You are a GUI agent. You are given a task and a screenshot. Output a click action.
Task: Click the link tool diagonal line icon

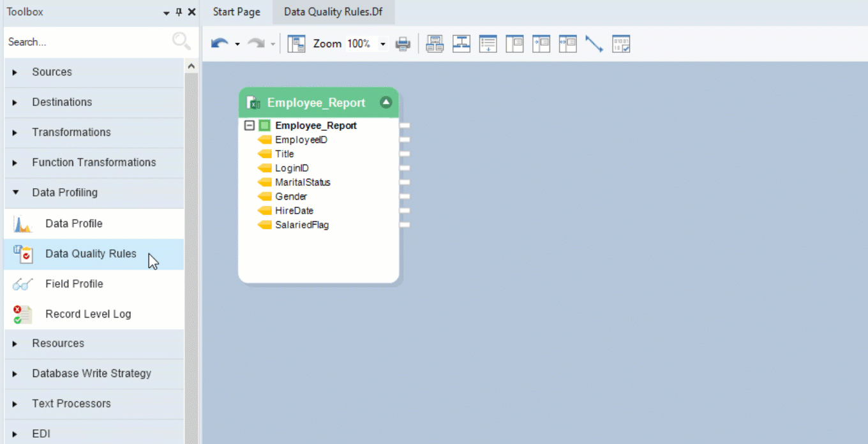click(594, 44)
